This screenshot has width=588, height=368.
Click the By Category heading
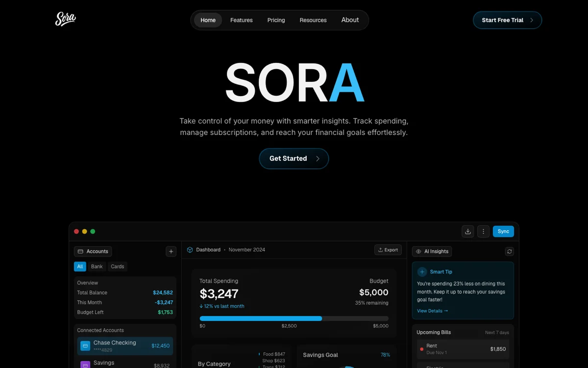214,364
